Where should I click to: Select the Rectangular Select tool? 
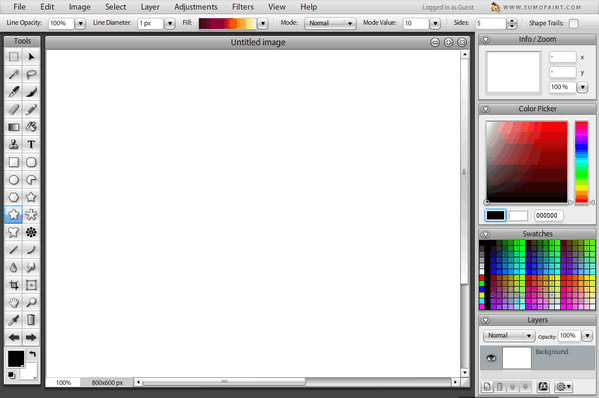14,57
